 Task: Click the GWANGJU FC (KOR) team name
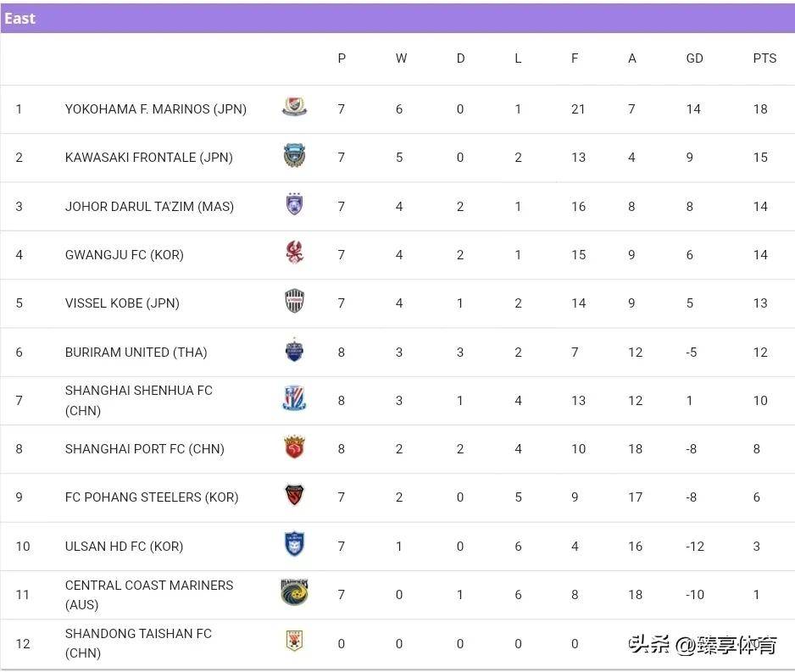[125, 254]
